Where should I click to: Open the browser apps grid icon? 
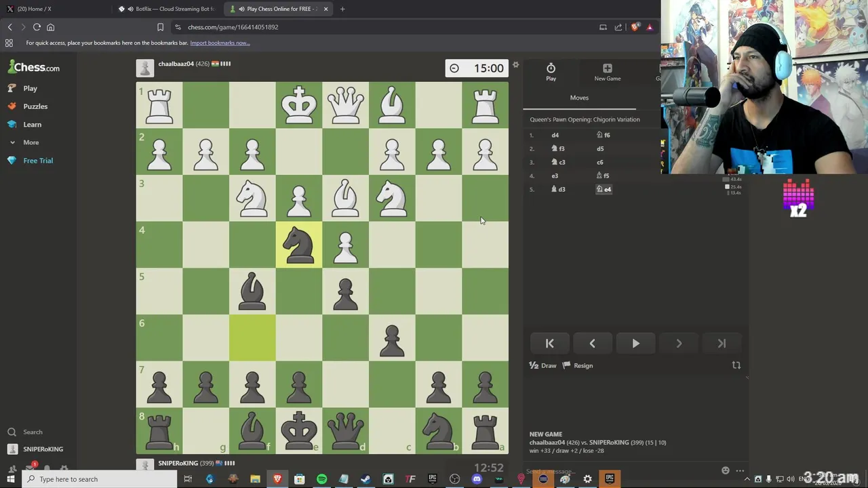pyautogui.click(x=9, y=43)
